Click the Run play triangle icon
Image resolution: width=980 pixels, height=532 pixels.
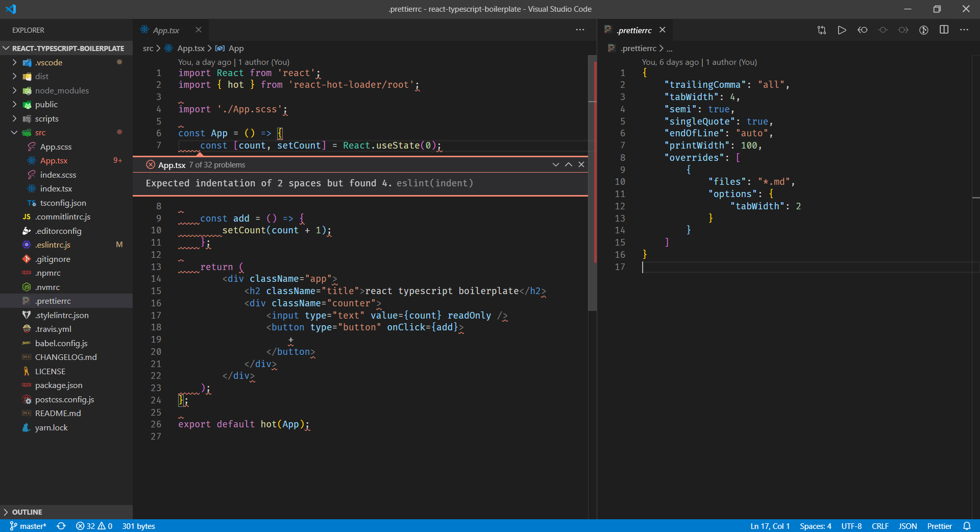842,30
